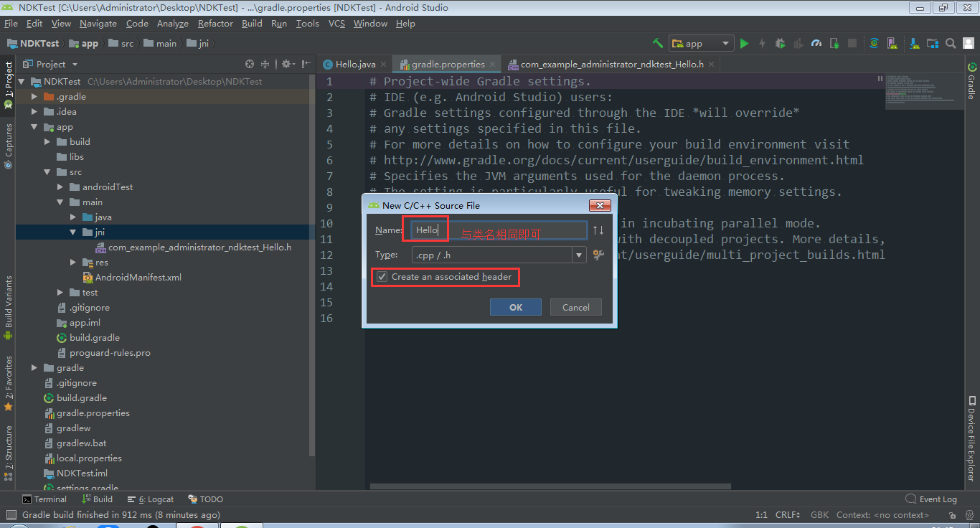Collapse the NDKTest root tree node
Screen dimensions: 980x528
pos(22,81)
